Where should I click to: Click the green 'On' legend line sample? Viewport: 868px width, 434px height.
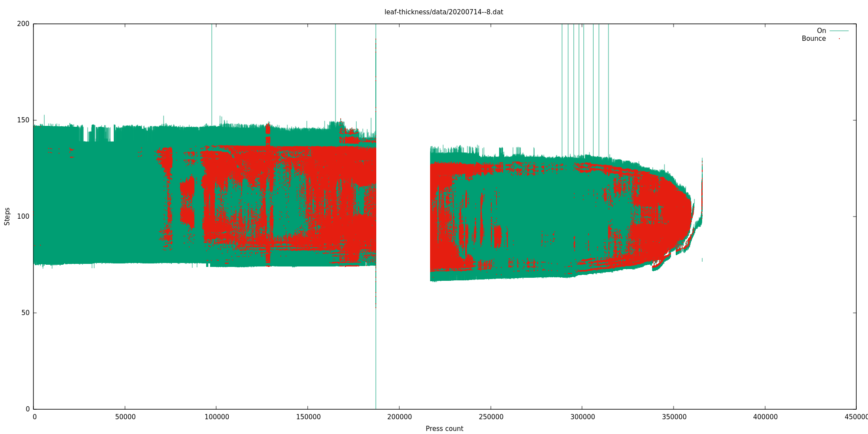839,31
